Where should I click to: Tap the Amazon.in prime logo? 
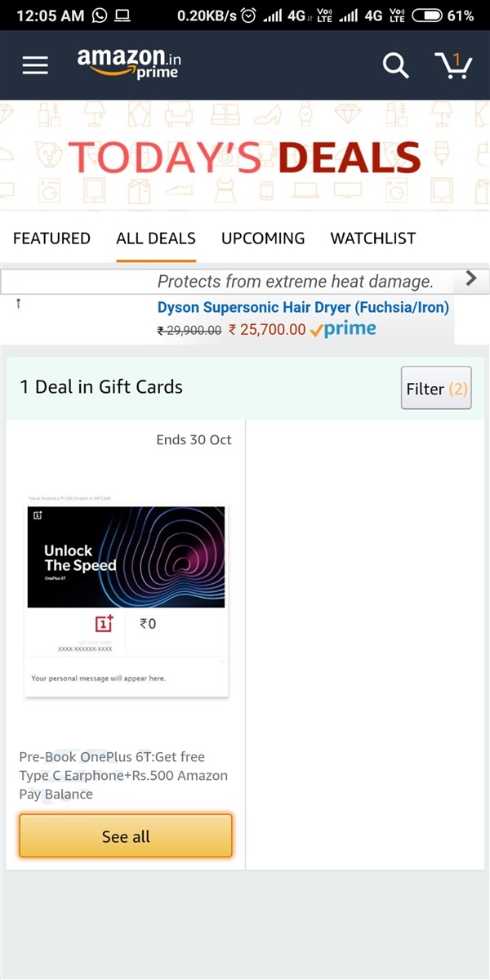point(128,63)
